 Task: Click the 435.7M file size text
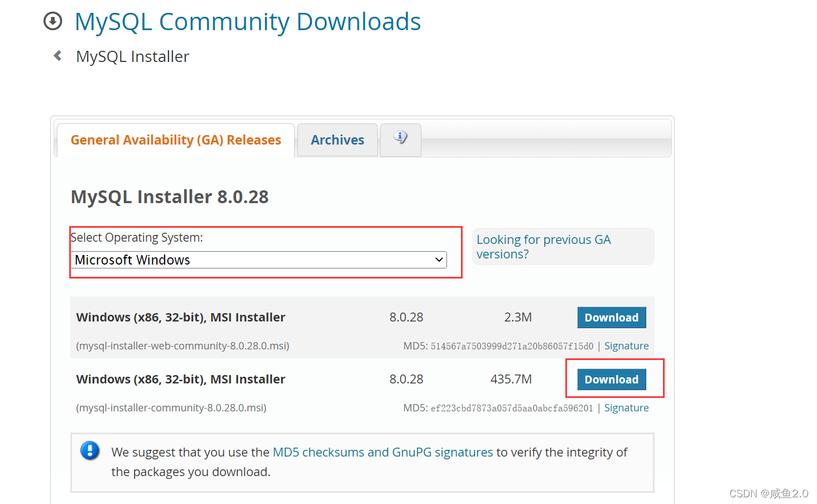(x=511, y=380)
